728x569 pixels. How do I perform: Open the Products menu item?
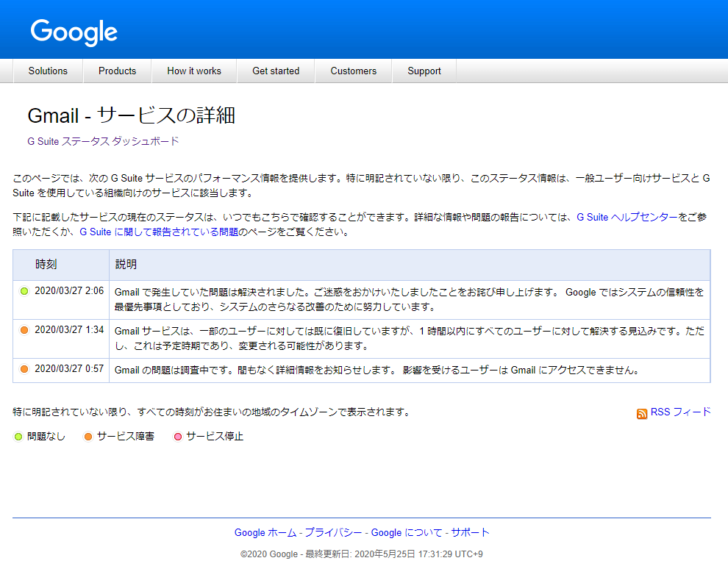[117, 71]
